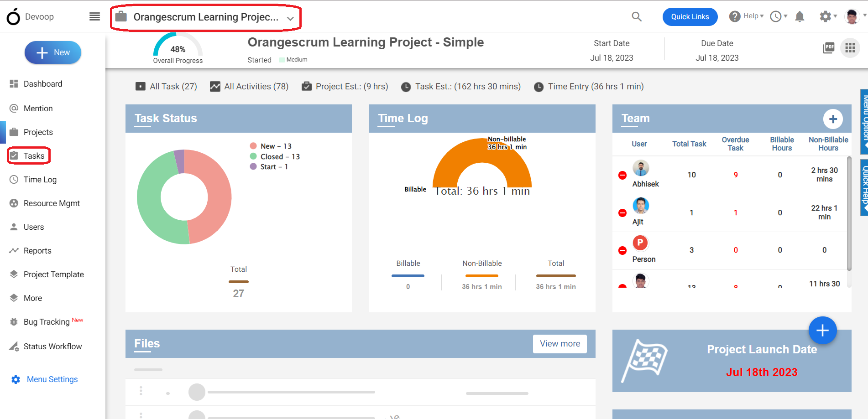Click the user profile avatar
Image resolution: width=868 pixels, height=419 pixels.
852,16
